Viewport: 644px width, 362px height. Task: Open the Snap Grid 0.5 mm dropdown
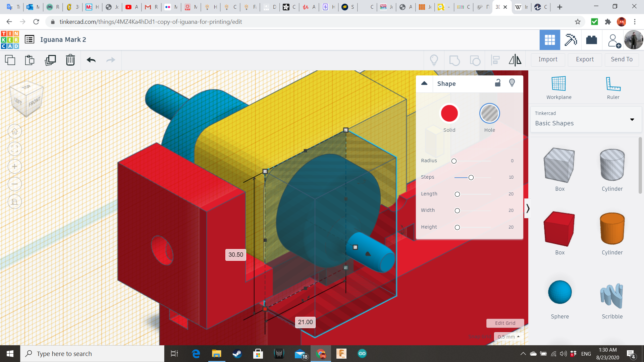508,337
